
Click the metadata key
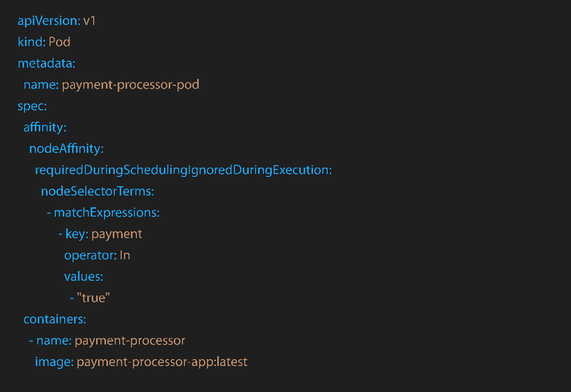coord(46,64)
